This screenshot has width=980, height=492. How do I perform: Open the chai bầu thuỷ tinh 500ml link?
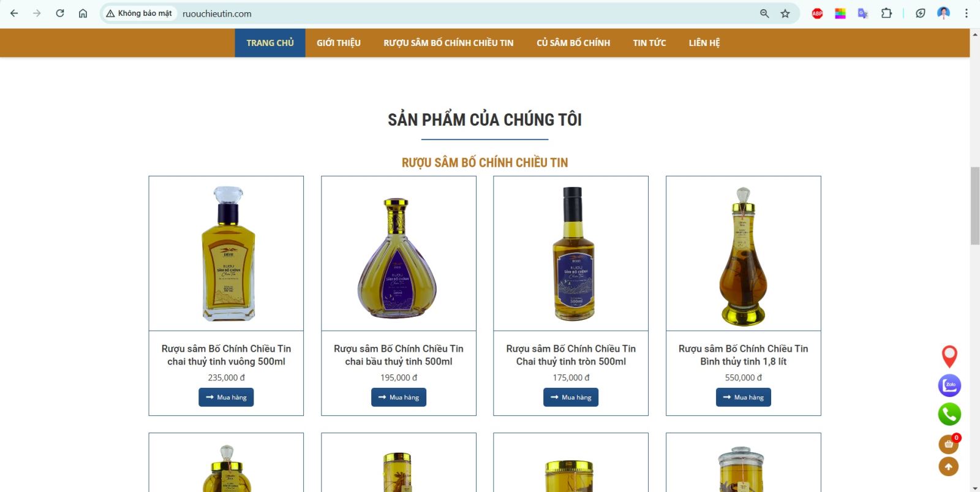(399, 355)
